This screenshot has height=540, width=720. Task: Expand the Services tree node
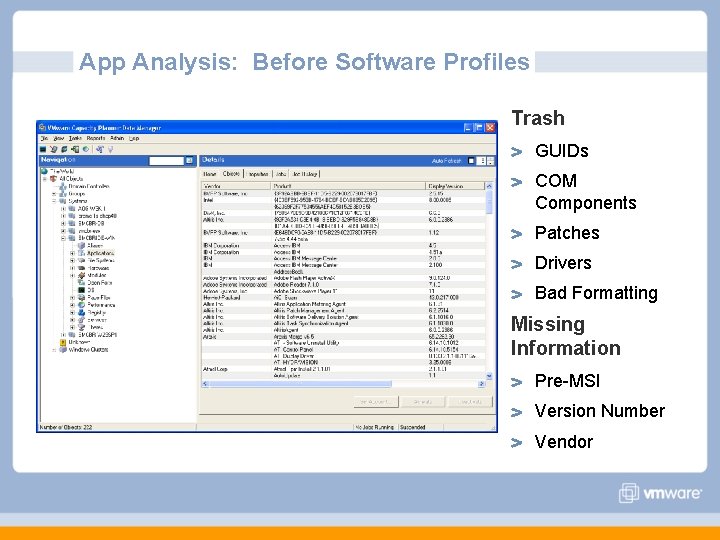pyautogui.click(x=72, y=320)
